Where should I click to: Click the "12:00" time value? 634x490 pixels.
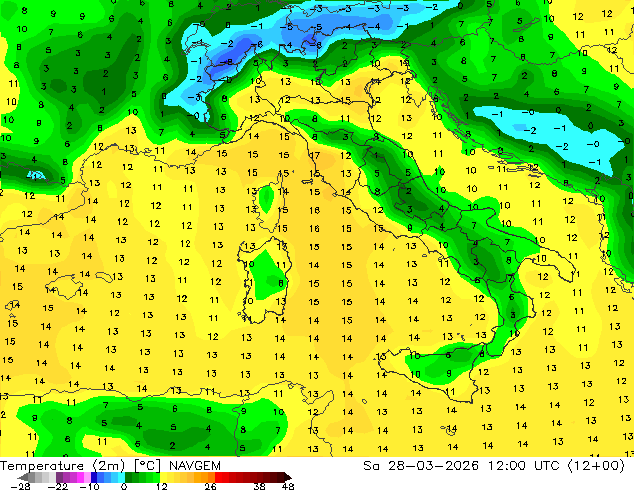pyautogui.click(x=507, y=466)
